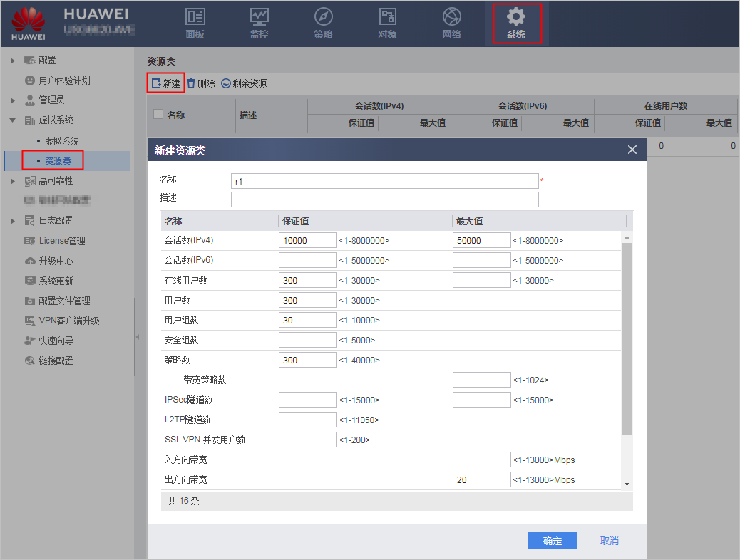This screenshot has width=740, height=560.
Task: Toggle select-all checkbox beside 名称
Action: pyautogui.click(x=158, y=114)
